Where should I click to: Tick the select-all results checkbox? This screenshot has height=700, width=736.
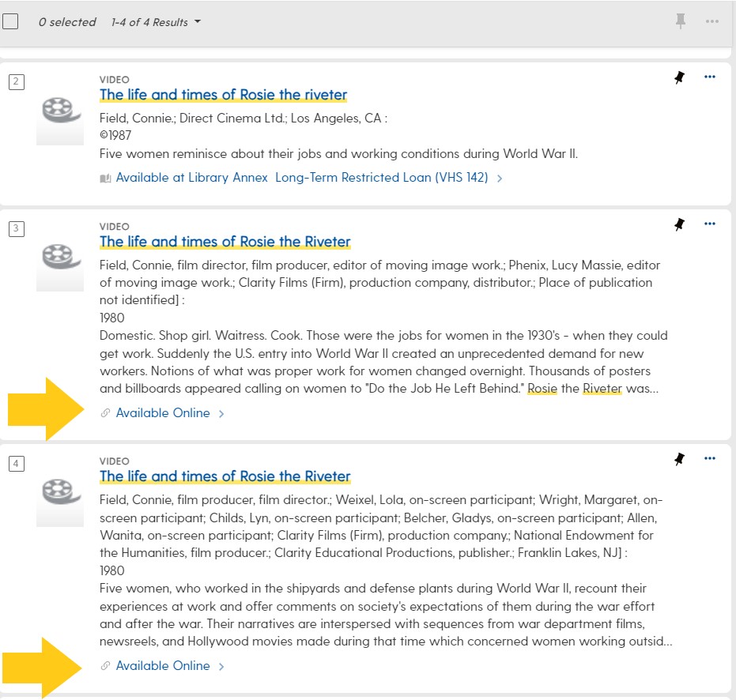pos(10,21)
